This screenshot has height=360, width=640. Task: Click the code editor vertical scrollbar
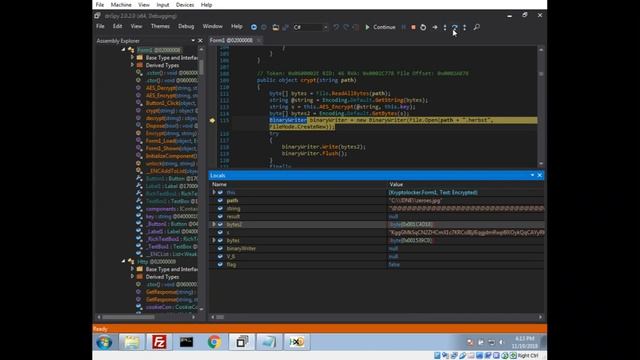[541, 106]
